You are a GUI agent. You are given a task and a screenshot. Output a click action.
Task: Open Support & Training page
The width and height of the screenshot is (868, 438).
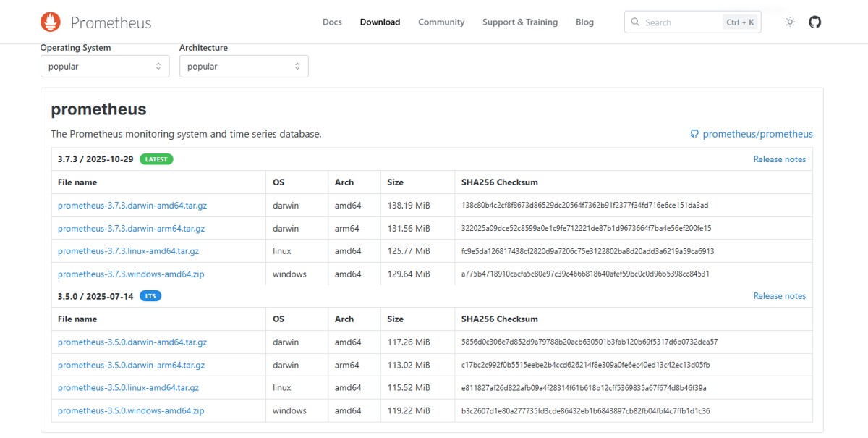520,22
